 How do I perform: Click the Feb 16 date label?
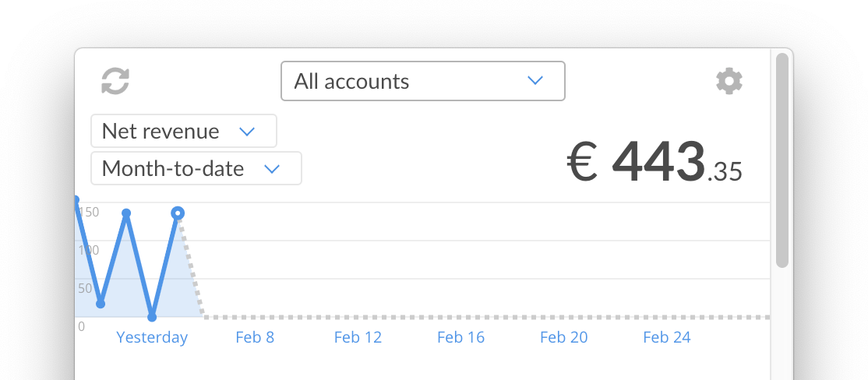click(x=460, y=337)
